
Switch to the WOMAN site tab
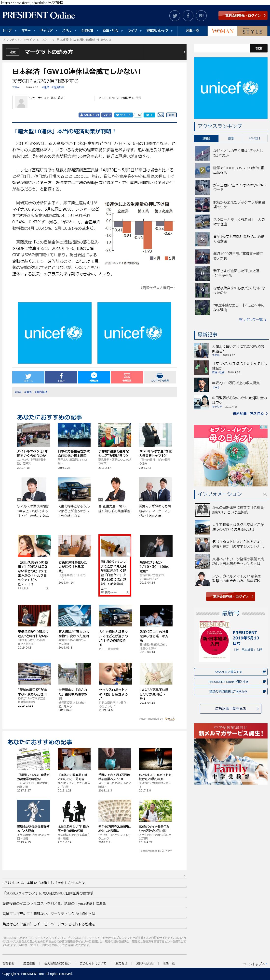pos(222,31)
